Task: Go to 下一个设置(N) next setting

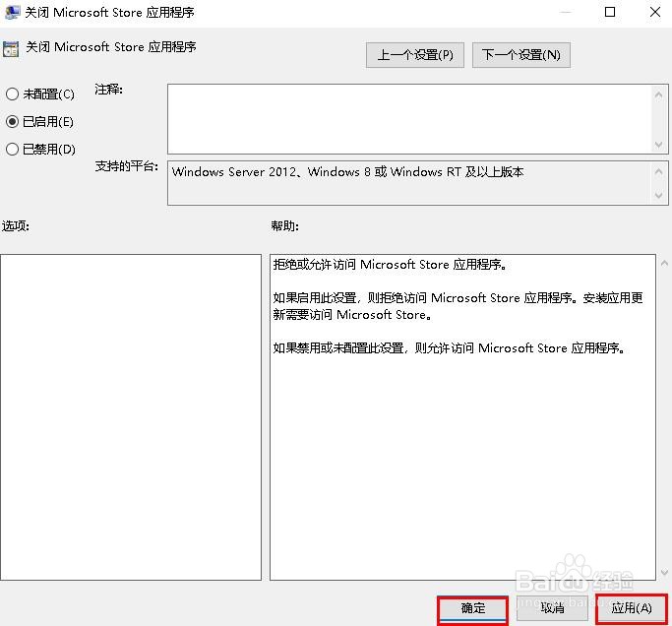Action: pyautogui.click(x=521, y=55)
